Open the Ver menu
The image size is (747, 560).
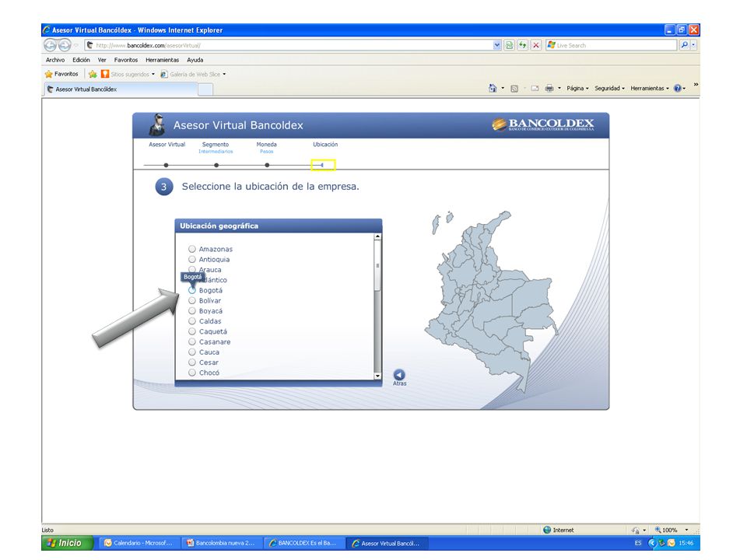pyautogui.click(x=102, y=60)
